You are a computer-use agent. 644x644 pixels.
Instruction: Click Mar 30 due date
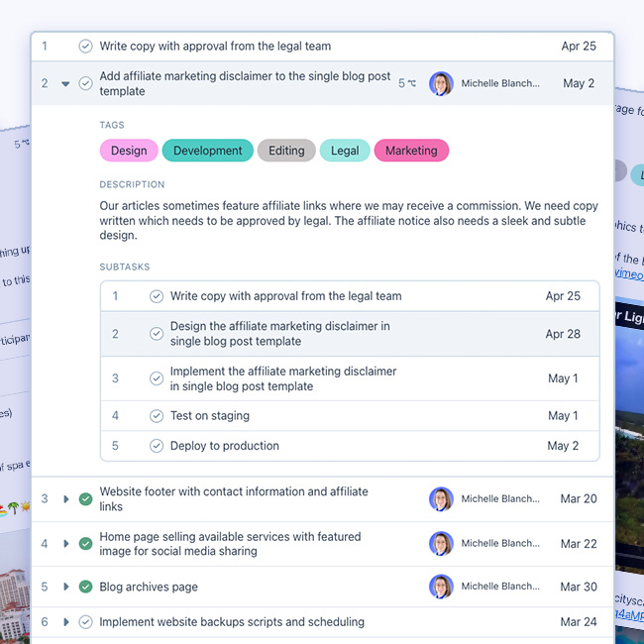click(x=579, y=587)
